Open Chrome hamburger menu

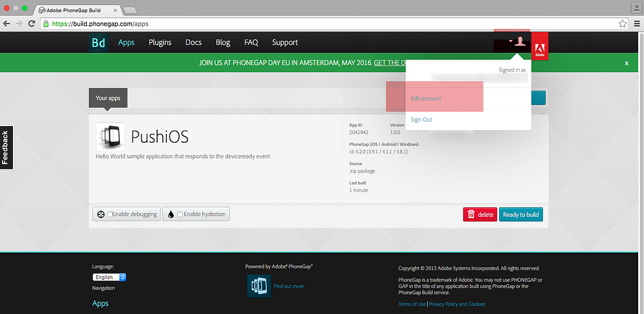637,24
